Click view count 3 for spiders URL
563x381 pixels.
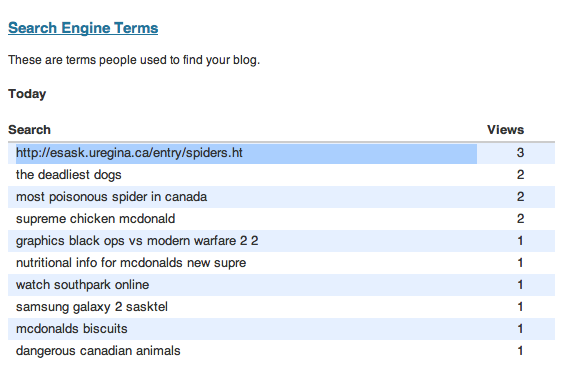[x=520, y=153]
